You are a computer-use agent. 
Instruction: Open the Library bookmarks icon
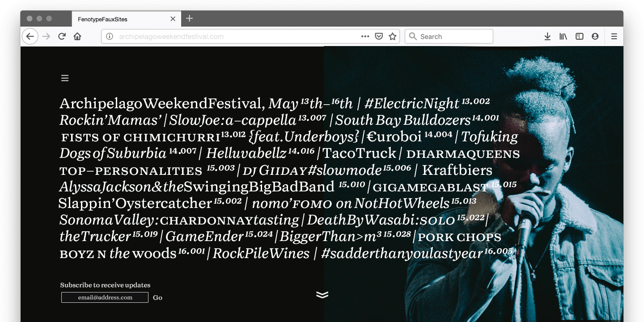click(563, 37)
